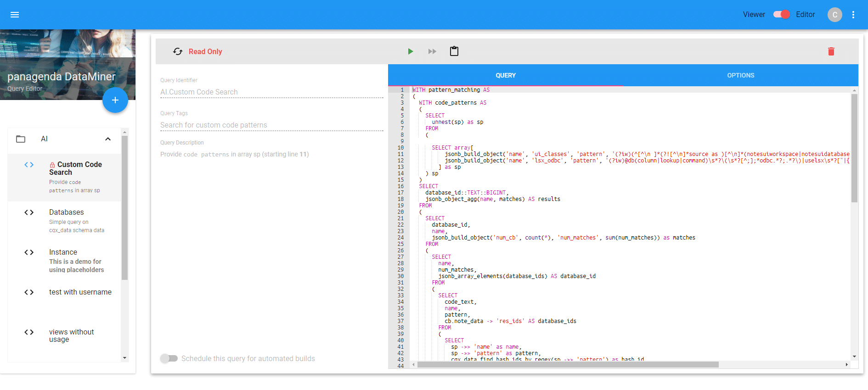
Task: Select the views without usage query
Action: click(x=71, y=335)
